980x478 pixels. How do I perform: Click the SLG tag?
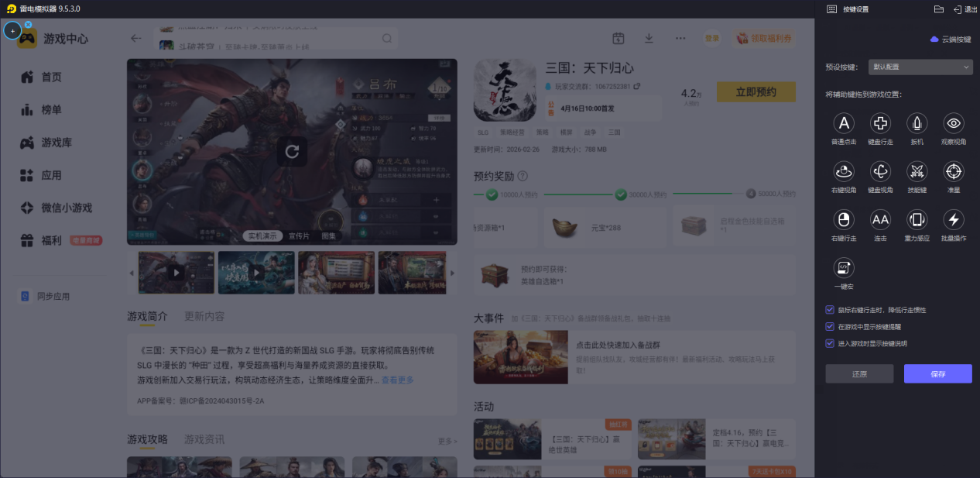point(483,132)
